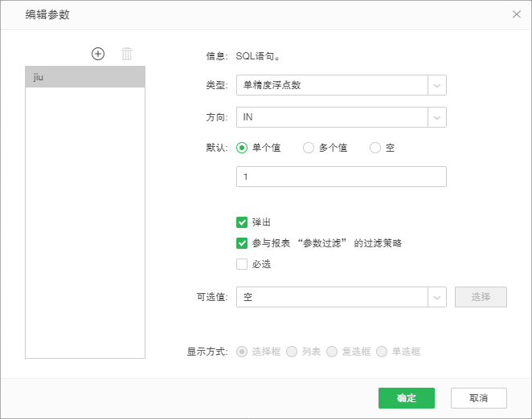The height and width of the screenshot is (419, 532).
Task: Open the 可选值 dropdown showing 空
Action: tap(341, 297)
